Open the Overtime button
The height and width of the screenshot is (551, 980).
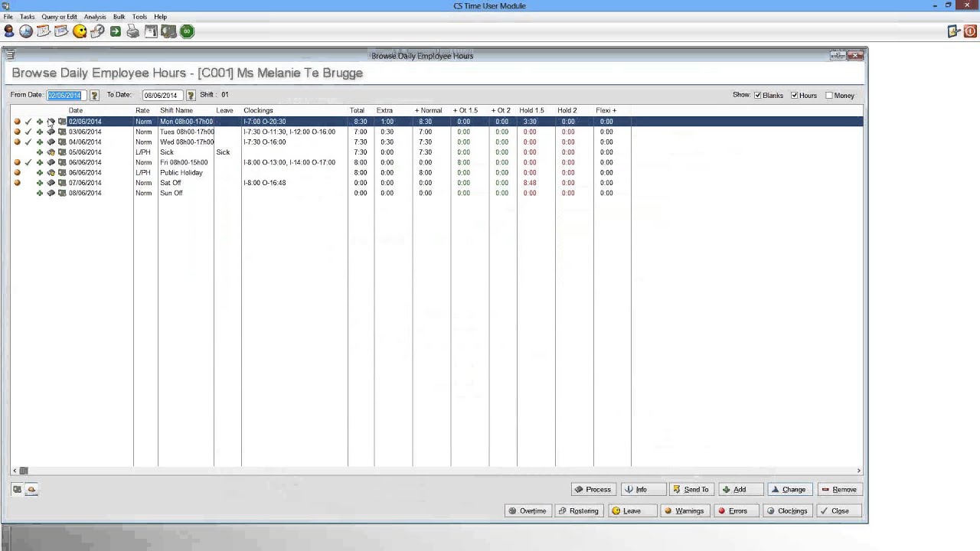point(528,511)
